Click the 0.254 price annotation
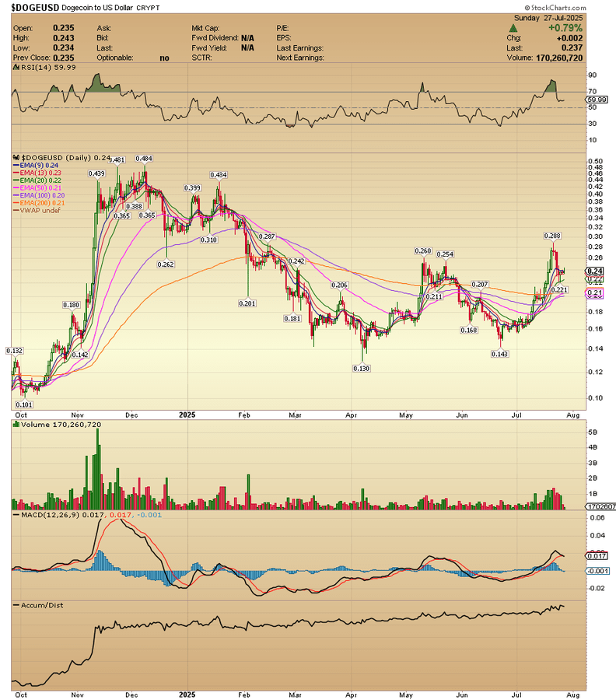Image resolution: width=616 pixels, height=700 pixels. pos(445,254)
